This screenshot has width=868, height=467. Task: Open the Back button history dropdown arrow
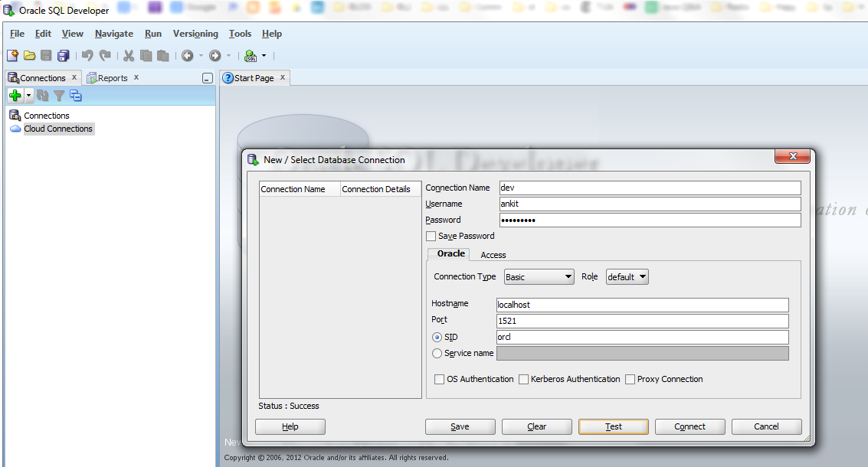click(x=201, y=55)
